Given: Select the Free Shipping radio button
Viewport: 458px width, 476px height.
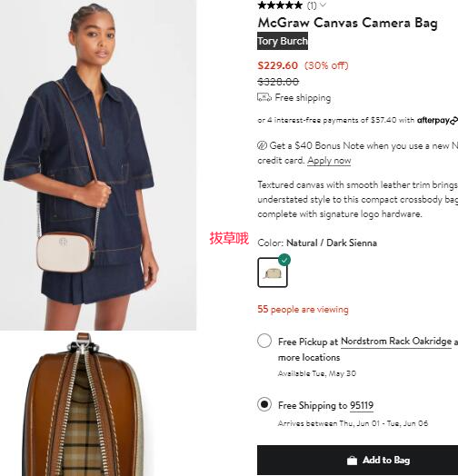Looking at the screenshot, I should point(264,404).
